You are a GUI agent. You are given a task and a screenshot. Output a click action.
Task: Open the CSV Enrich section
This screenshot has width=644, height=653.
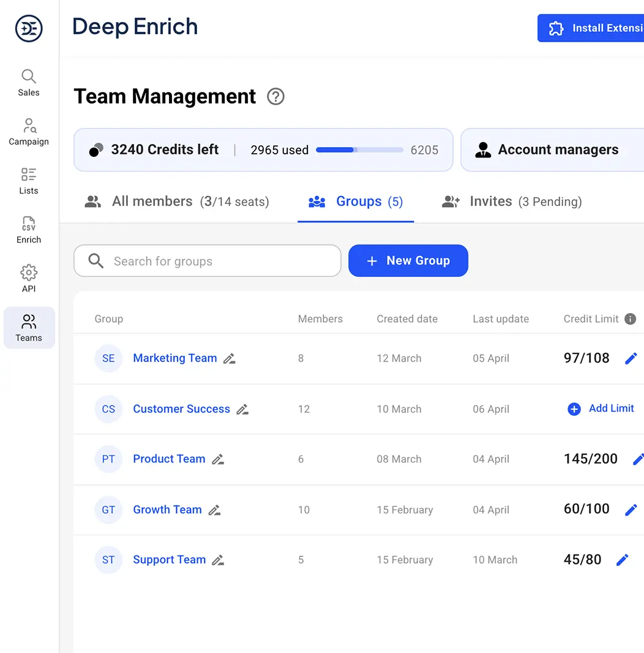pyautogui.click(x=29, y=230)
